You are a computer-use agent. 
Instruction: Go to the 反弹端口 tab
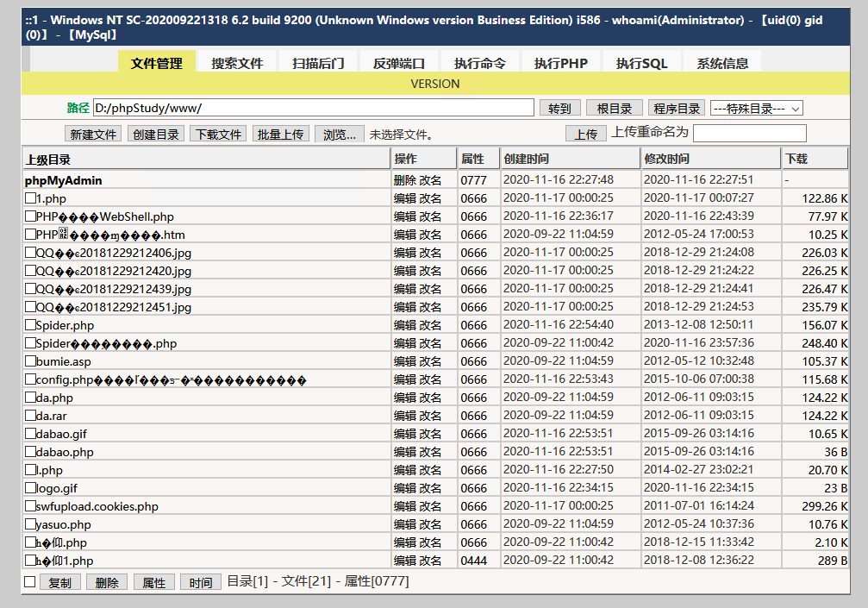click(399, 63)
